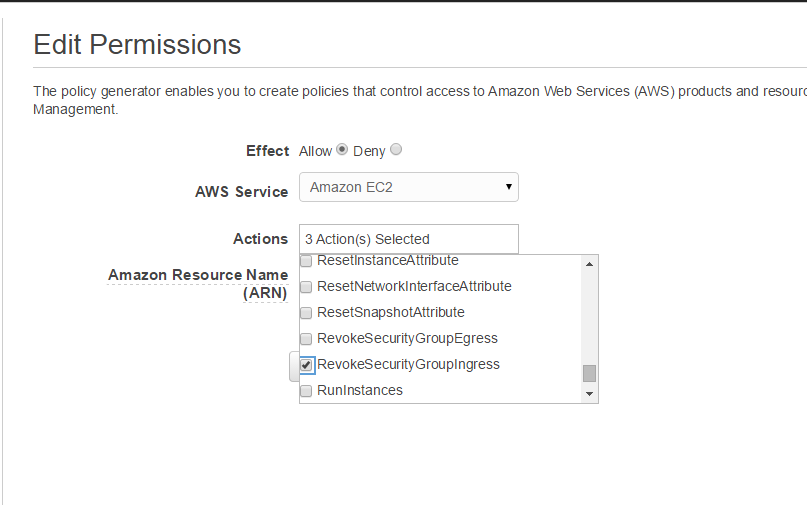The image size is (807, 505).
Task: Click the '3 Action(s) Selected' actions field
Action: click(x=408, y=239)
